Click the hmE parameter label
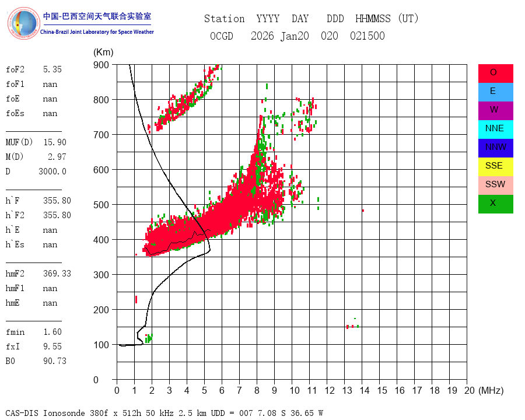Viewport: 525px width, 420px height. pyautogui.click(x=13, y=303)
